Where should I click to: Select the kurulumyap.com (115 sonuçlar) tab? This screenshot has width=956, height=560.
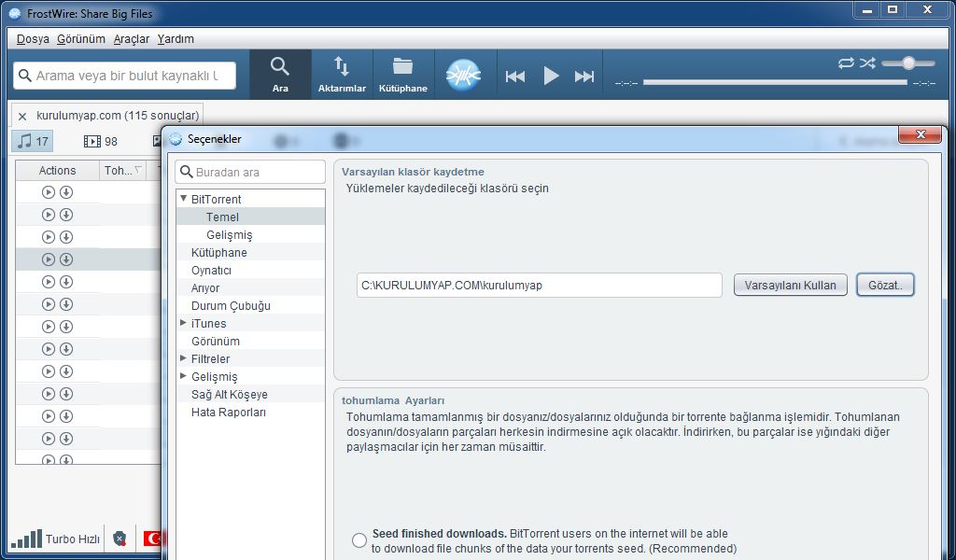point(117,115)
